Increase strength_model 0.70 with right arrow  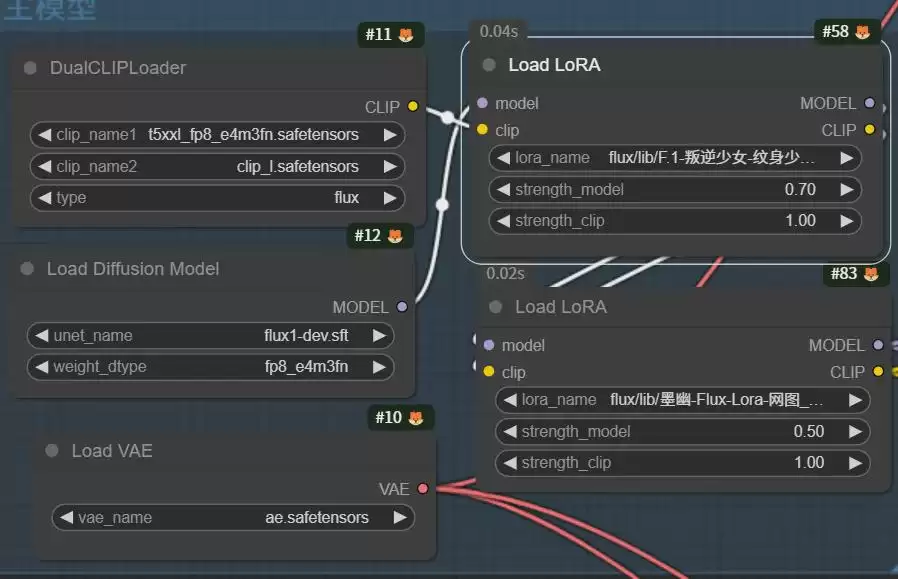(846, 190)
